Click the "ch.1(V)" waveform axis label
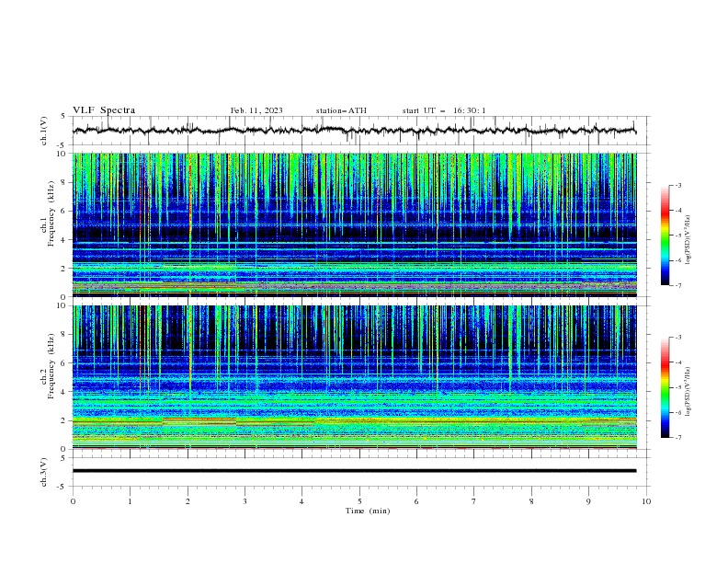This screenshot has width=728, height=563. coord(44,131)
